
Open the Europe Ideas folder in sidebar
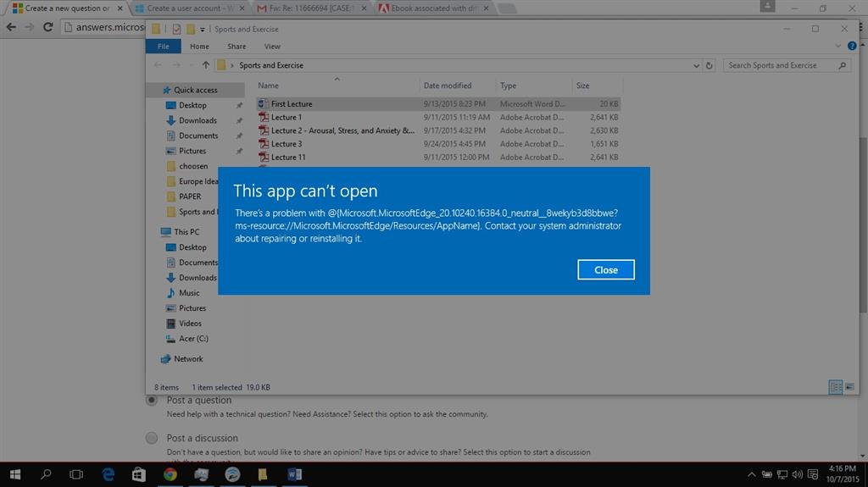192,181
